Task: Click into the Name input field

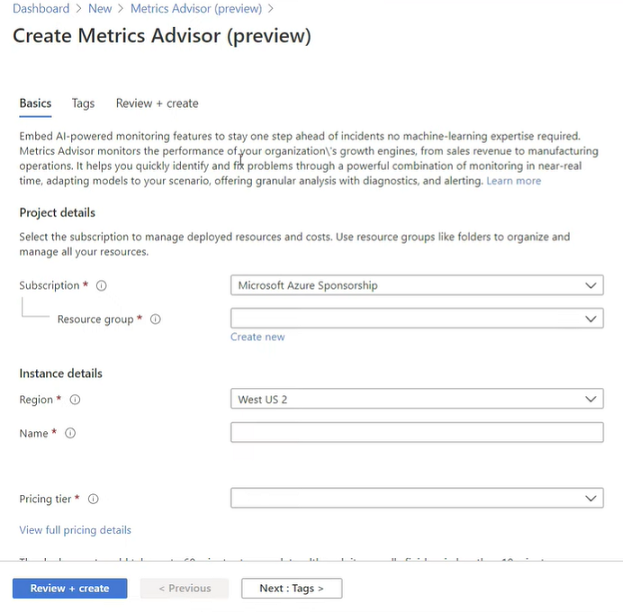Action: point(417,432)
